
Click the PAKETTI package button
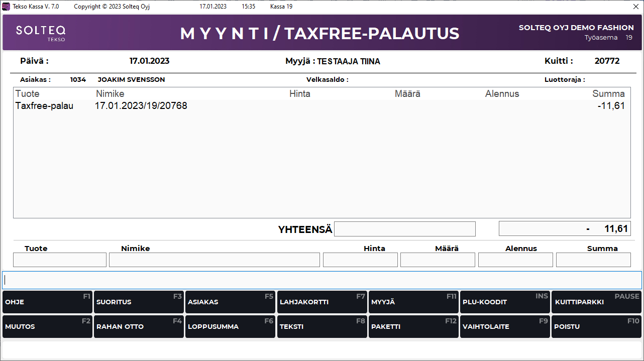tap(413, 326)
